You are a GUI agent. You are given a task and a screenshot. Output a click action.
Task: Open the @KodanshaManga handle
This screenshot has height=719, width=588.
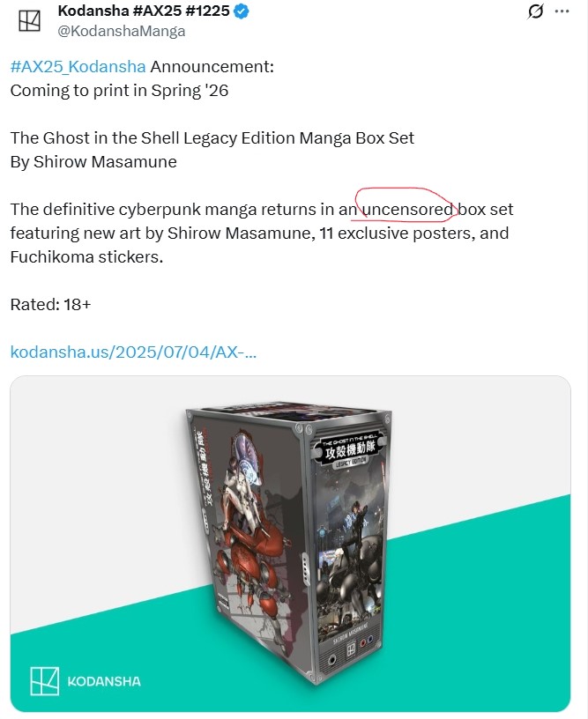(122, 31)
